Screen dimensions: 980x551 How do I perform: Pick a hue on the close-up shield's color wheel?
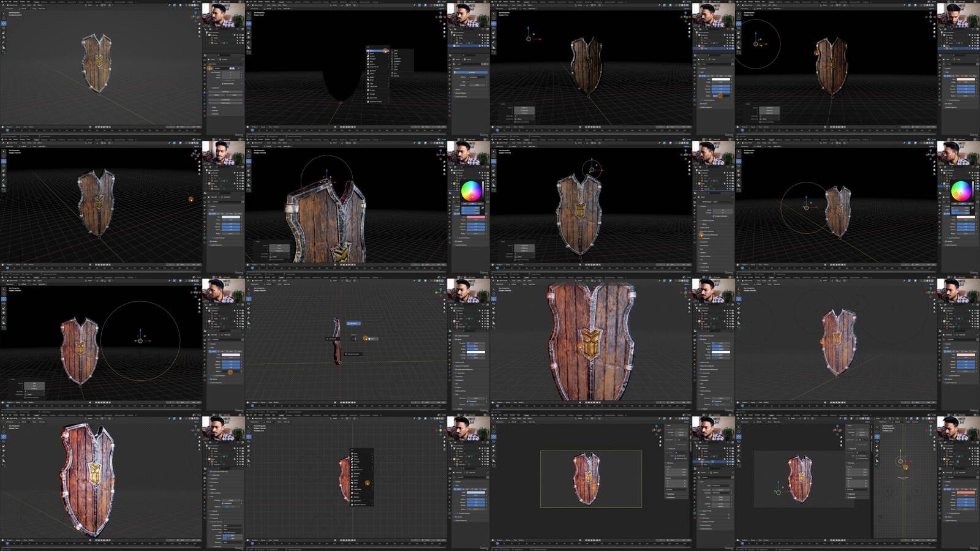[471, 191]
